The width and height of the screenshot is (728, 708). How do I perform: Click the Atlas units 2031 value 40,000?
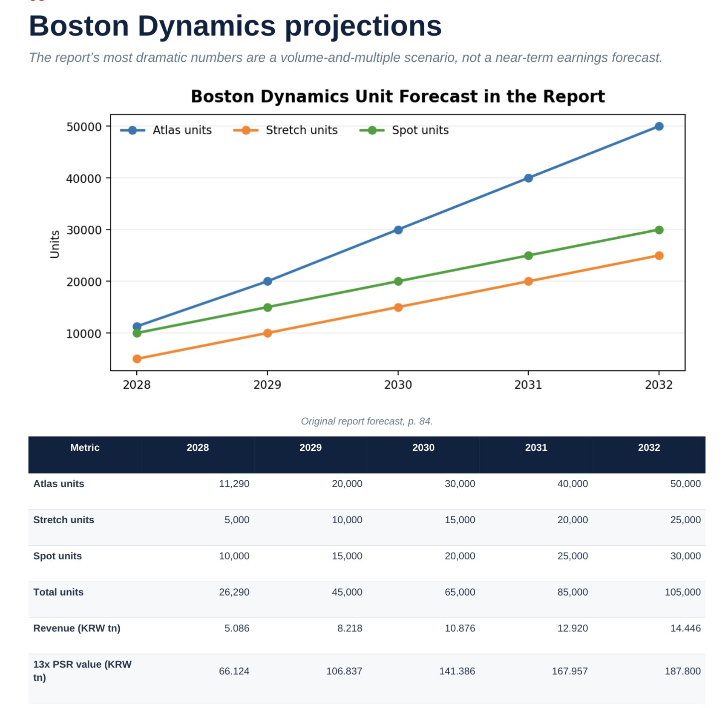573,484
